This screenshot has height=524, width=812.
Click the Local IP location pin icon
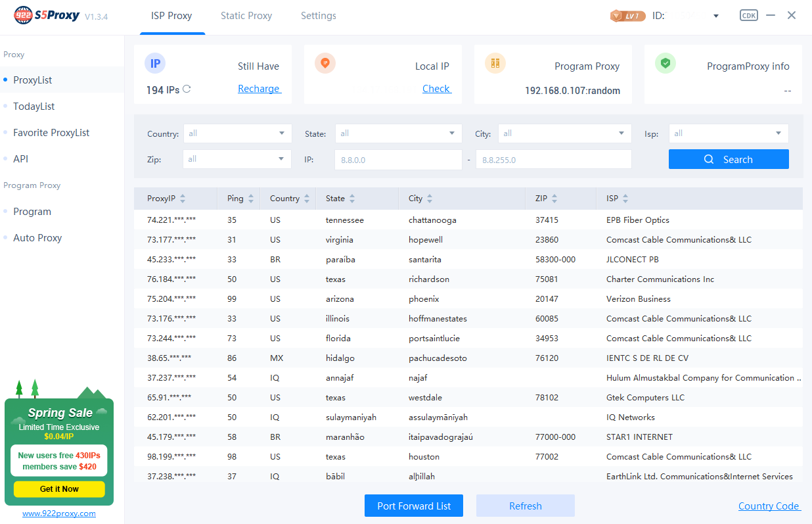[x=325, y=64]
